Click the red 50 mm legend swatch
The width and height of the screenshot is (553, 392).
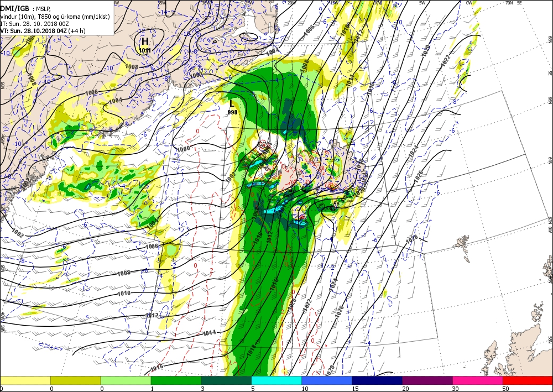(528, 380)
